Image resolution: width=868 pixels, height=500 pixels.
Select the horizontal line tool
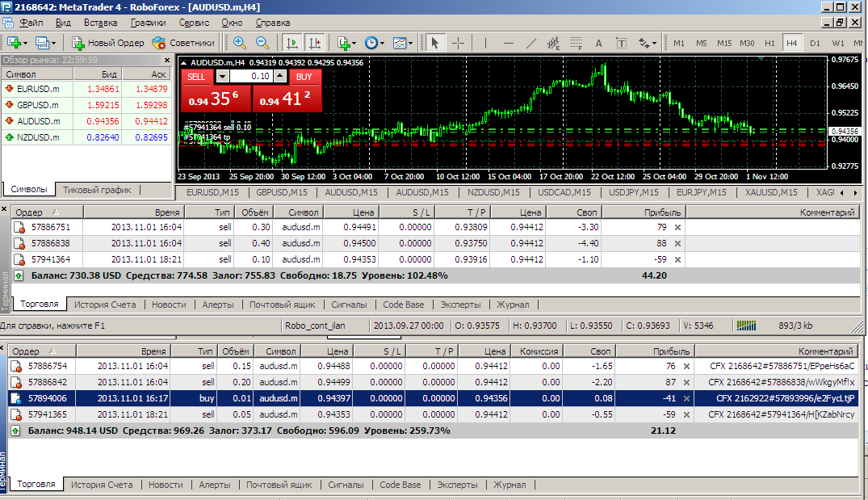point(508,43)
